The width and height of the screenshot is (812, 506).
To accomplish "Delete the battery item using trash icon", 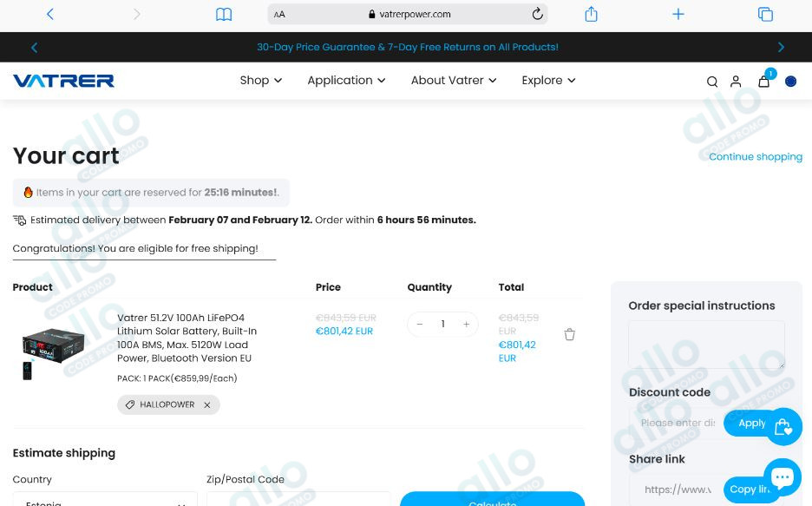I will click(x=570, y=334).
